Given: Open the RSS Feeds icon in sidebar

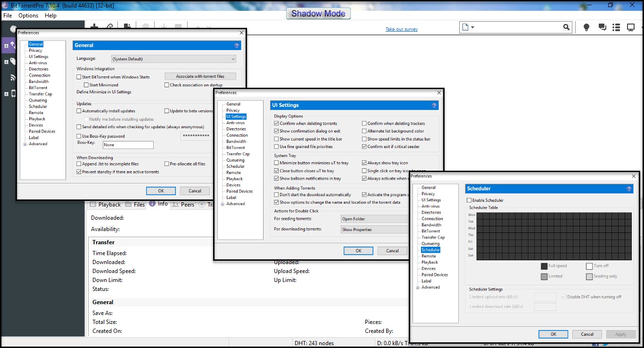Looking at the screenshot, I should click(13, 78).
